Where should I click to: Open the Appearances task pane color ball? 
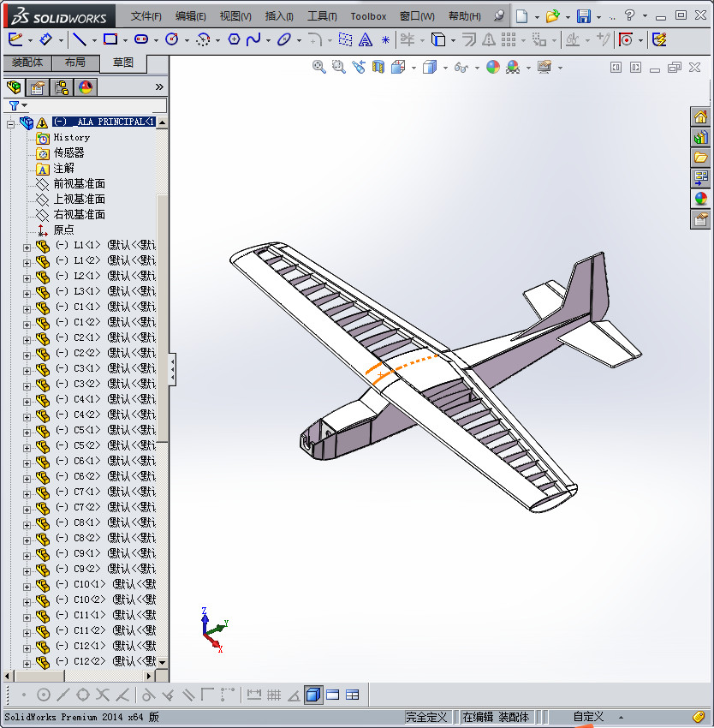(x=700, y=199)
